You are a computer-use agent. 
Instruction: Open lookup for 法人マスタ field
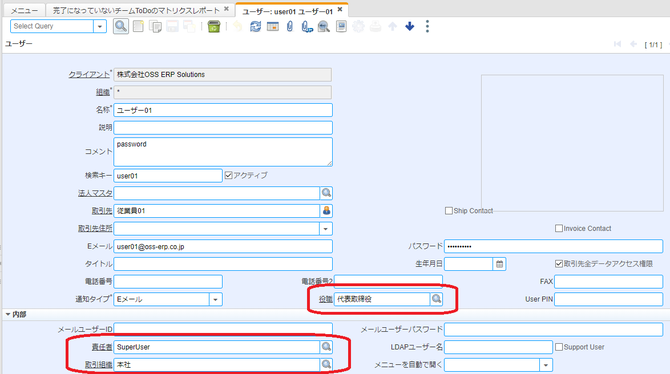[x=326, y=193]
